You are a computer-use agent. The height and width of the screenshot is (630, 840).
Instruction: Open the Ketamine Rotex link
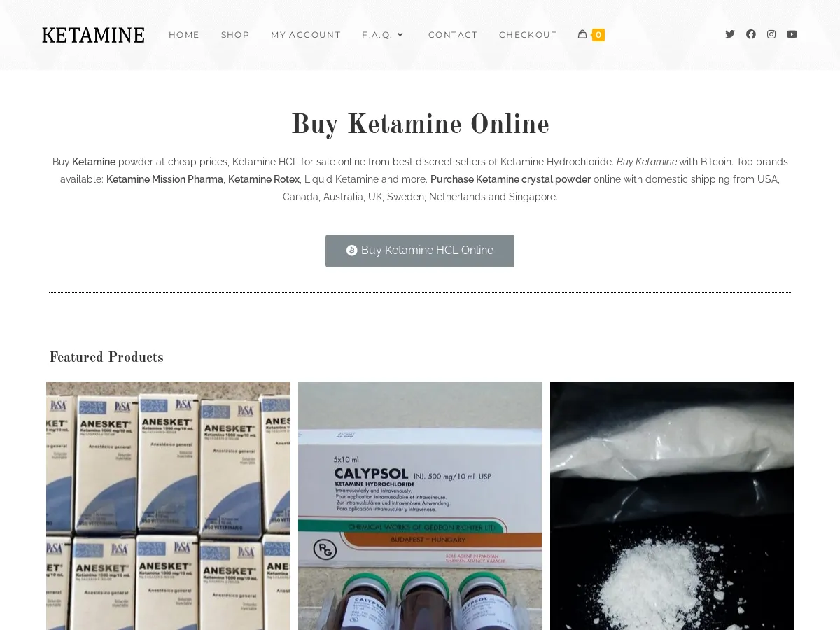click(264, 179)
